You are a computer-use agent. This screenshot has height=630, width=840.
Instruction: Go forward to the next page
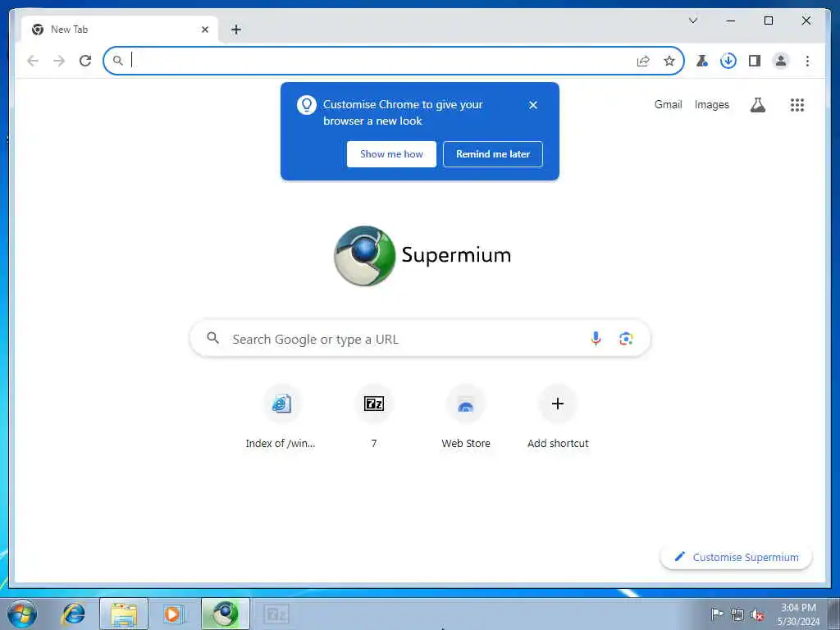coord(59,61)
